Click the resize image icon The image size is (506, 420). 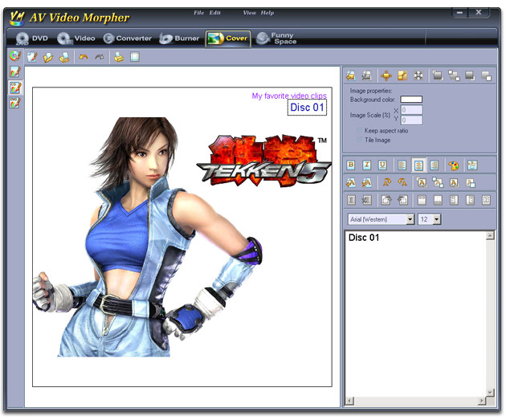402,75
